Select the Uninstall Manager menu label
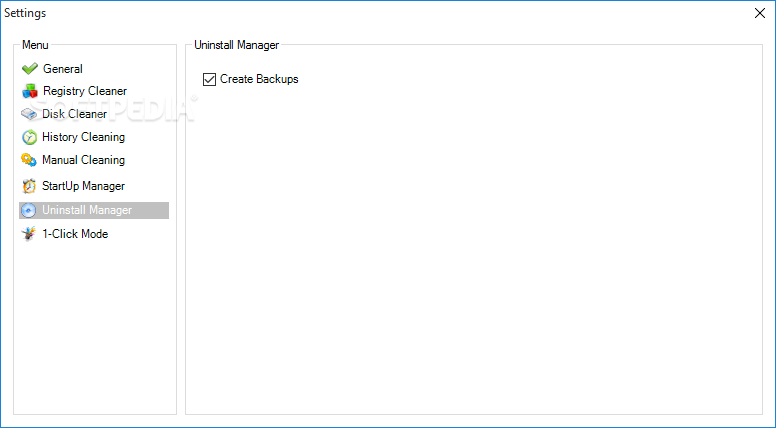 tap(87, 210)
